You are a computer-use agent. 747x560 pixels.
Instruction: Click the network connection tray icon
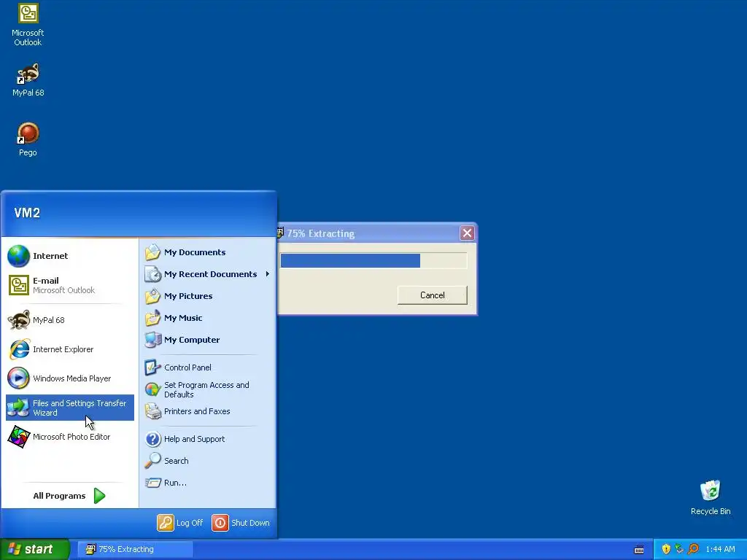click(x=679, y=549)
